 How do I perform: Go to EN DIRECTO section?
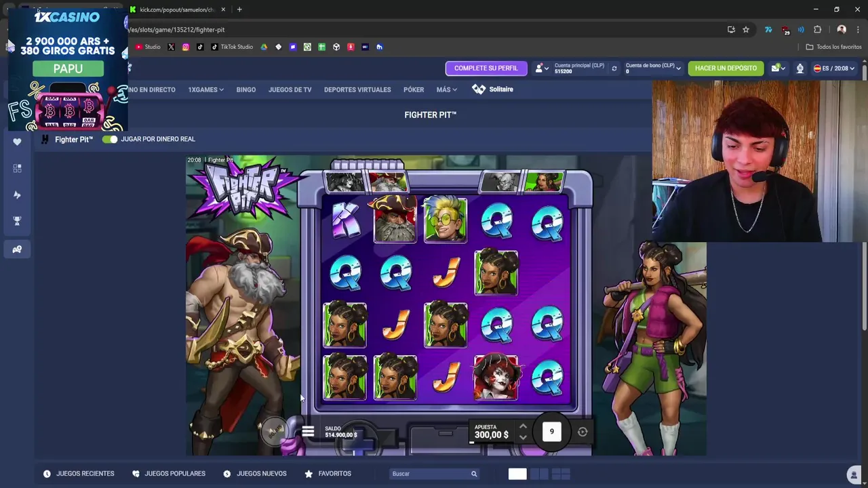(x=153, y=89)
